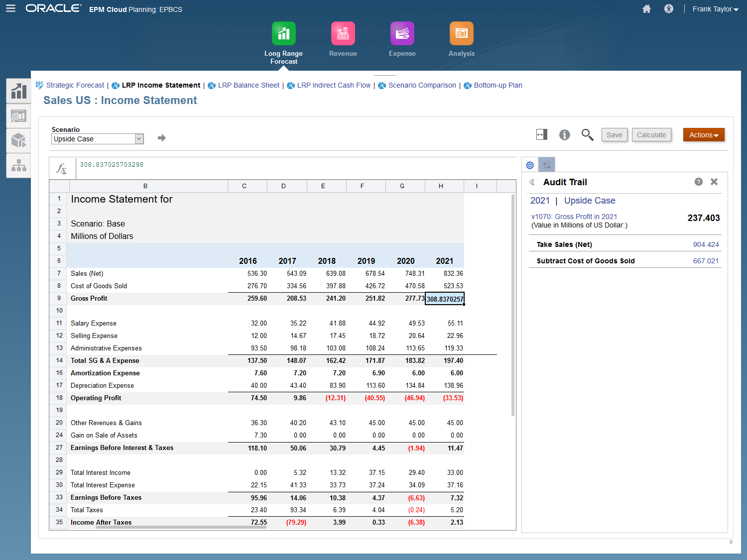Image resolution: width=747 pixels, height=560 pixels.
Task: Open the Long Range Forecast cluster
Action: tap(283, 34)
